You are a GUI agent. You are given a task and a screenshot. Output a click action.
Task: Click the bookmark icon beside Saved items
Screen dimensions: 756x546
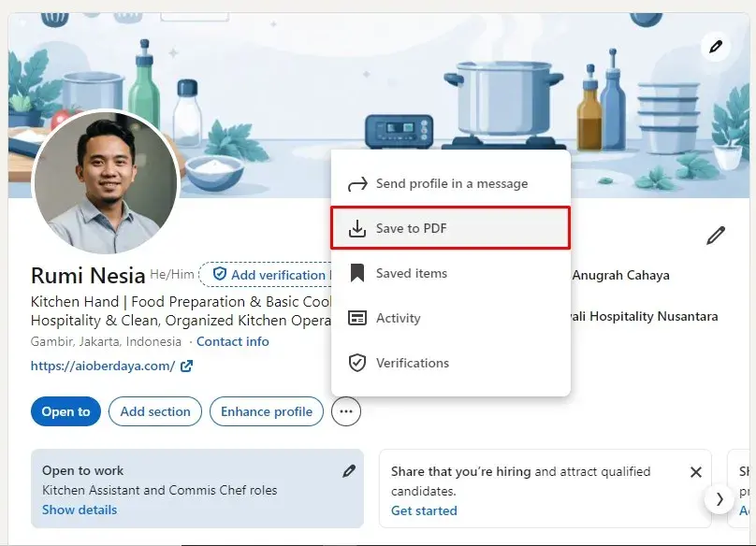pyautogui.click(x=357, y=273)
